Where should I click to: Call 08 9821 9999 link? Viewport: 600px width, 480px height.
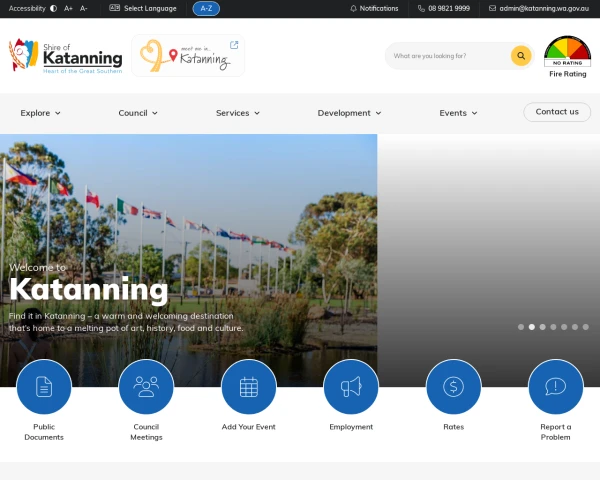449,8
